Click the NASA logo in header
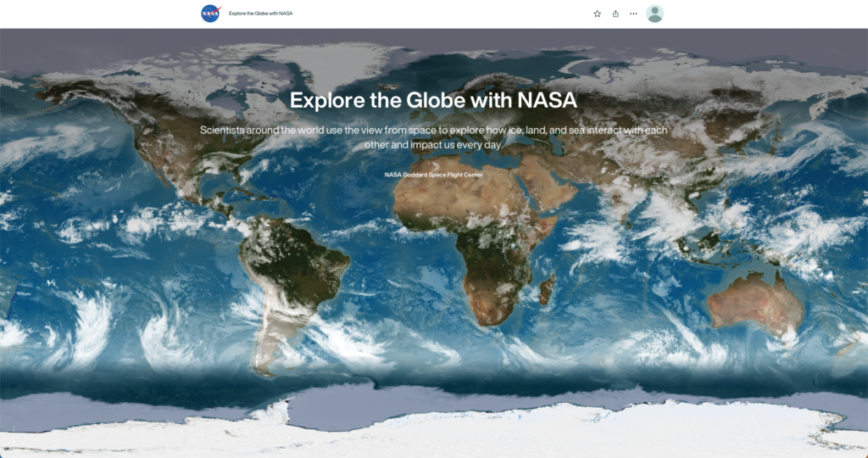868x458 pixels. point(211,14)
